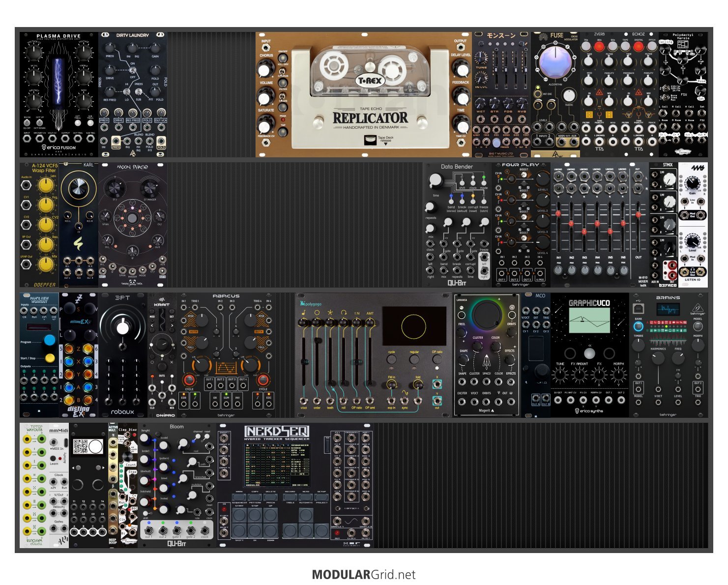Screen dimensions: 728x585
Task: Open the Project page on NerdSeq
Action: [321, 497]
